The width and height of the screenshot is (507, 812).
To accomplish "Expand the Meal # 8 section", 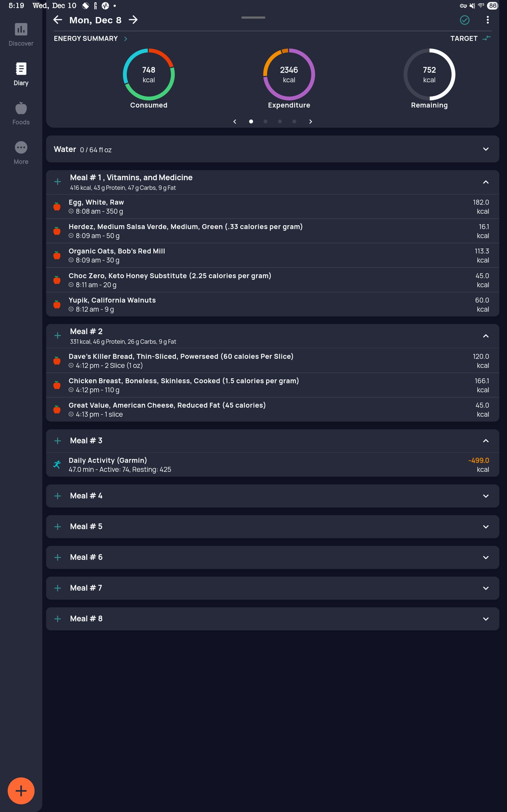I will (486, 619).
